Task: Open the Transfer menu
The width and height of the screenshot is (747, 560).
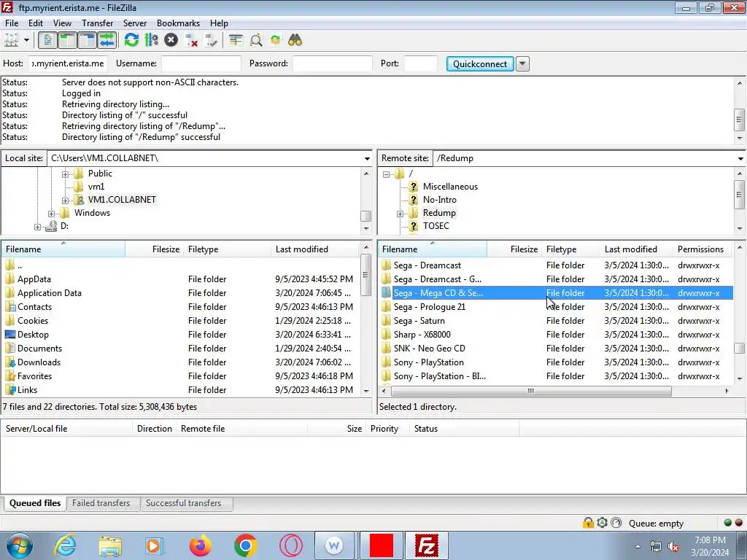Action: pyautogui.click(x=97, y=23)
